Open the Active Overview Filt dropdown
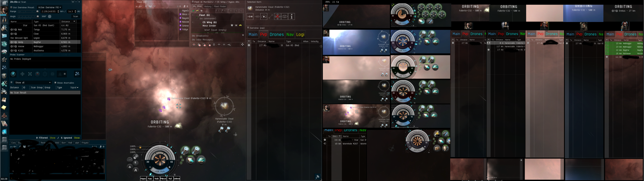The height and width of the screenshot is (181, 644). click(x=49, y=7)
